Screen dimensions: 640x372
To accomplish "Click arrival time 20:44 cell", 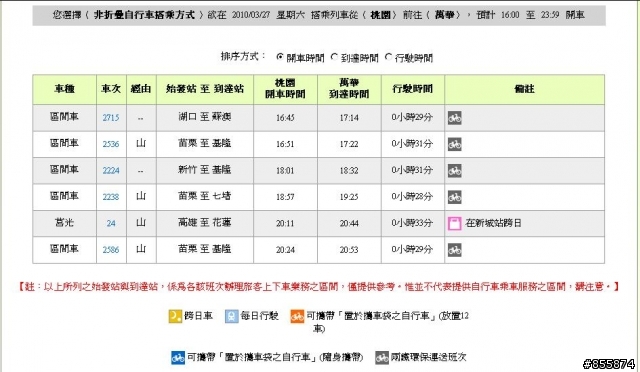I will [349, 223].
